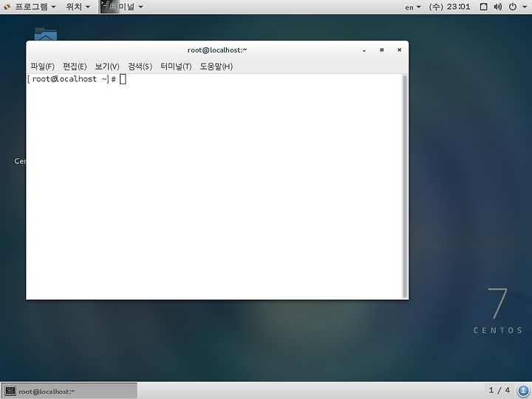Image resolution: width=532 pixels, height=399 pixels.
Task: Open the 검색(S) menu
Action: (140, 66)
